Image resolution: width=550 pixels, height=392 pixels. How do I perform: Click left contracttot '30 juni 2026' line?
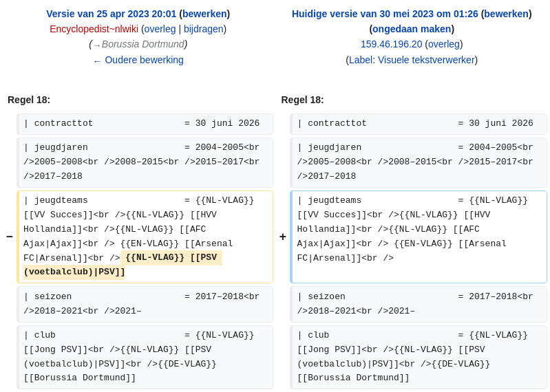[x=145, y=124]
